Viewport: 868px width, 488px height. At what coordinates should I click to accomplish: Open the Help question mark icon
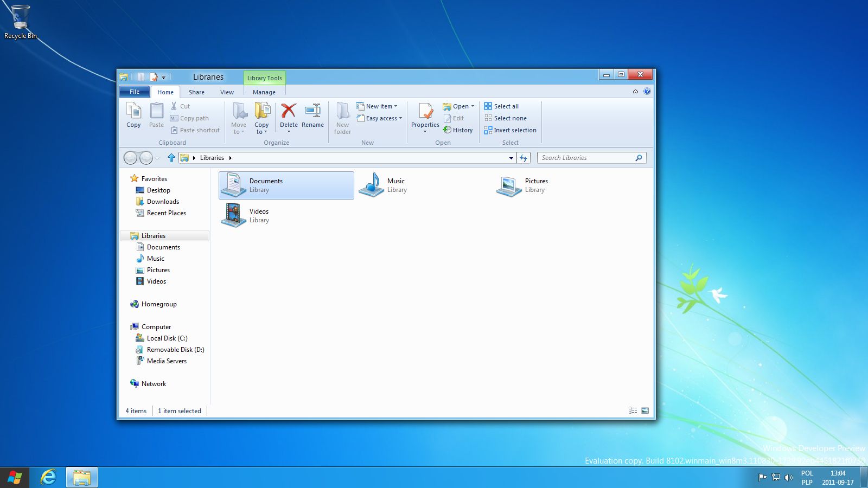[x=647, y=92]
